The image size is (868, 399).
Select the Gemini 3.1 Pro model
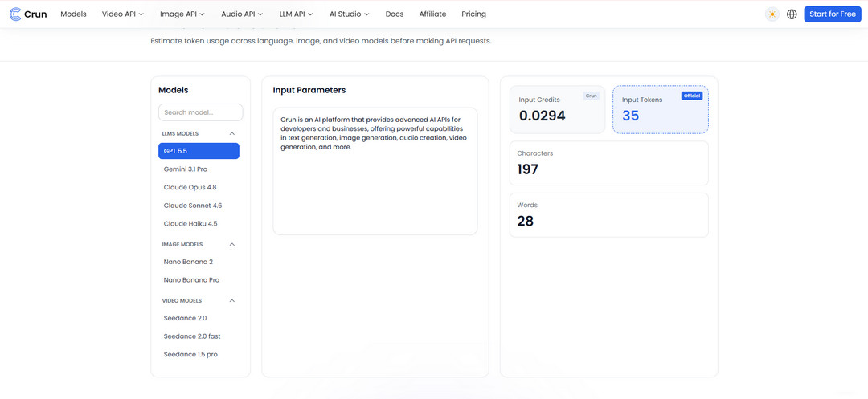tap(199, 169)
